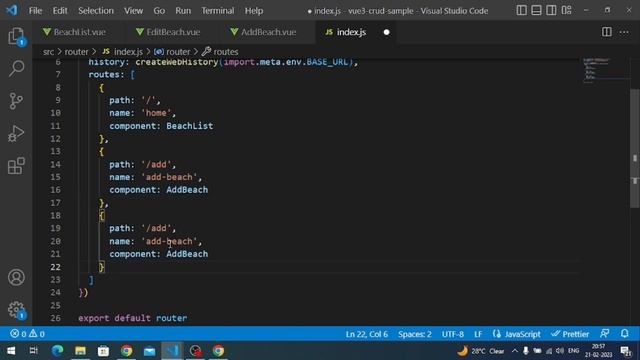Switch to the AddBeach.vue tab

pos(263,32)
